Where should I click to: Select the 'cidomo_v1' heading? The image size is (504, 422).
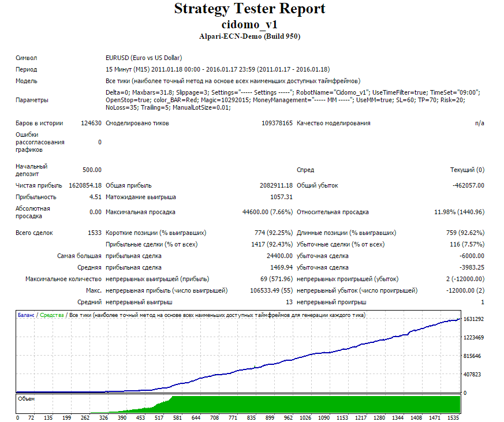(249, 25)
